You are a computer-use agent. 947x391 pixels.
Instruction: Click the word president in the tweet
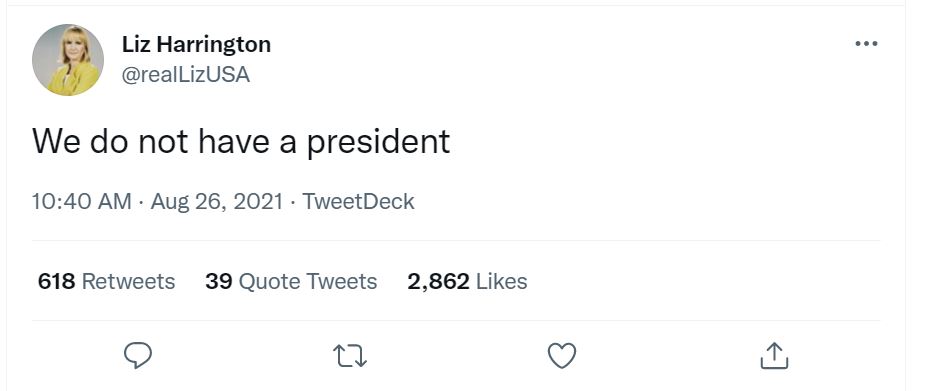point(379,143)
